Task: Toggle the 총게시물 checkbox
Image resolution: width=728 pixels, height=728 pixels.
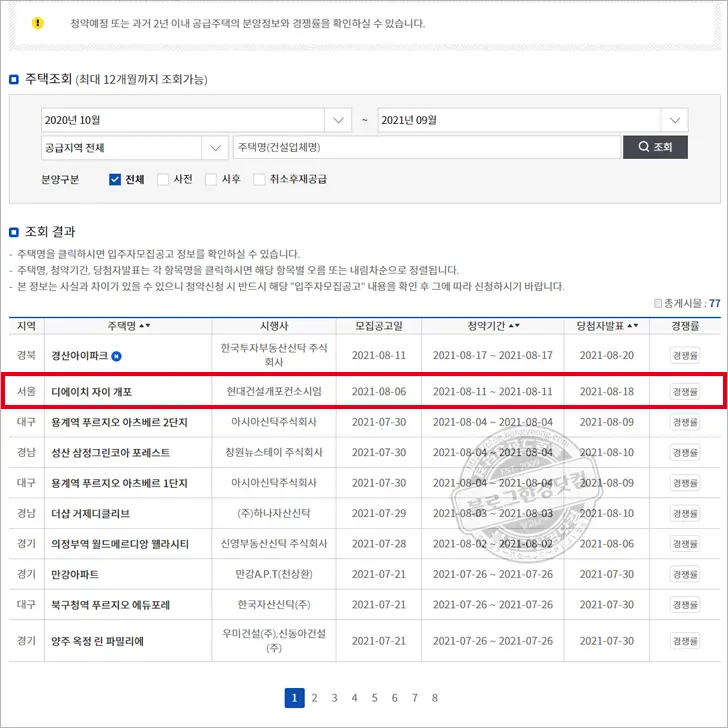Action: coord(657,303)
